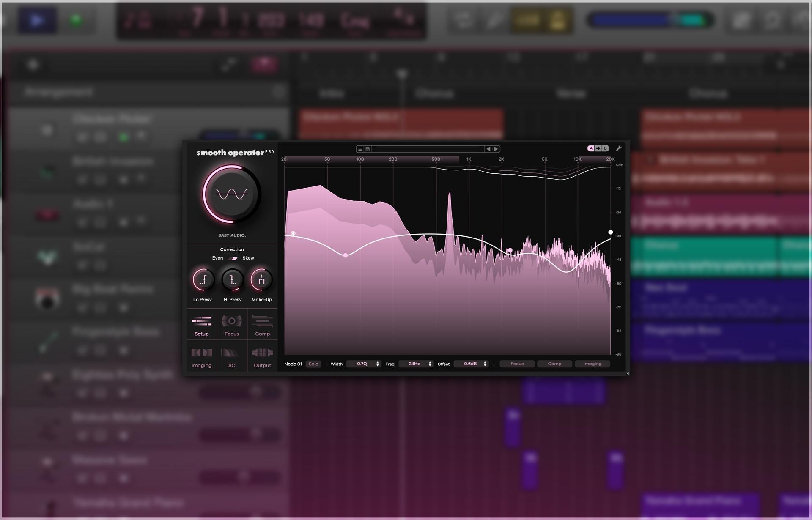Open the Imaging panel tab with icon
The image size is (812, 520).
[x=202, y=357]
